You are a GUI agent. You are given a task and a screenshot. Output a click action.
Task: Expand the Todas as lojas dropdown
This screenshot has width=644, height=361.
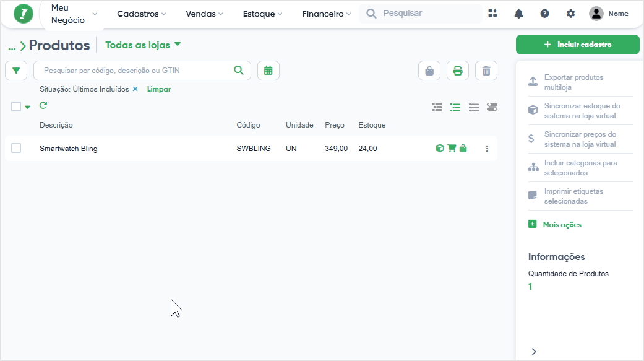(143, 45)
